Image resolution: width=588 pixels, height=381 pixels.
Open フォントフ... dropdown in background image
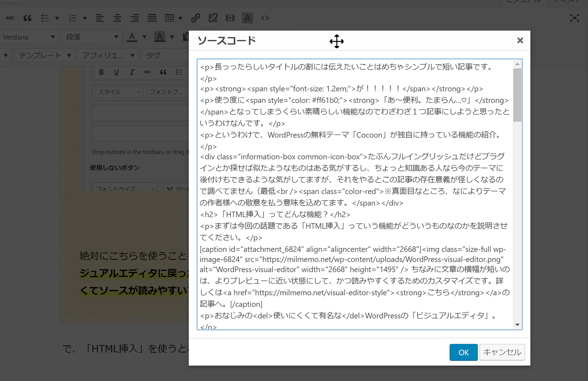click(168, 92)
